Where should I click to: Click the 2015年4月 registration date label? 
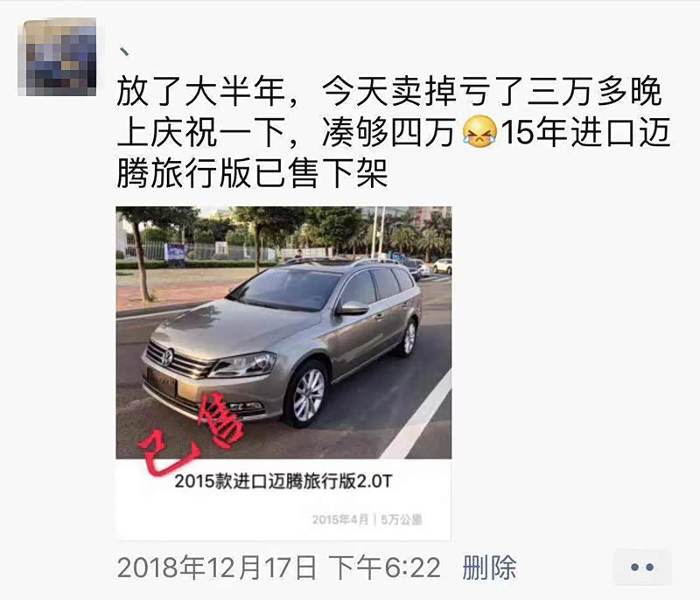click(x=340, y=520)
